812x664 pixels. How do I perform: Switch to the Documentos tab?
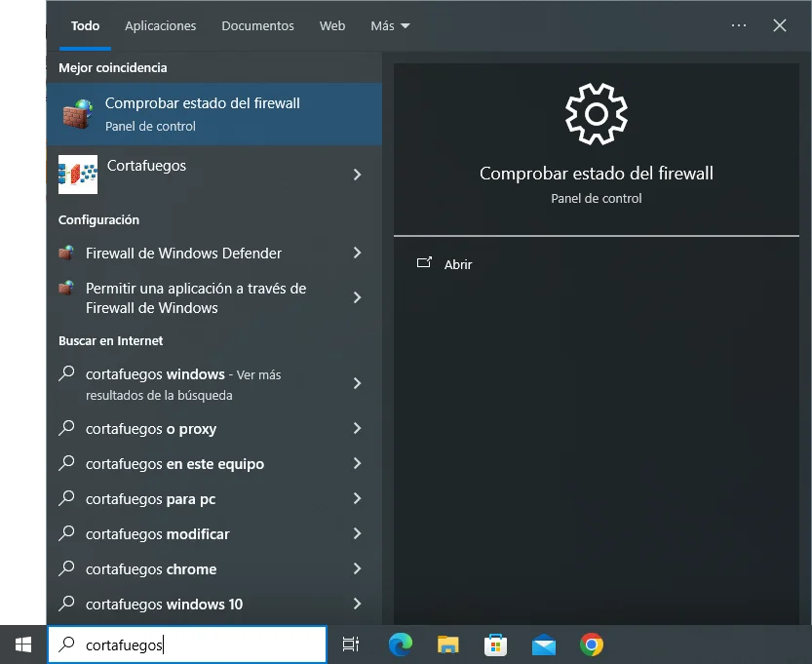[x=257, y=25]
